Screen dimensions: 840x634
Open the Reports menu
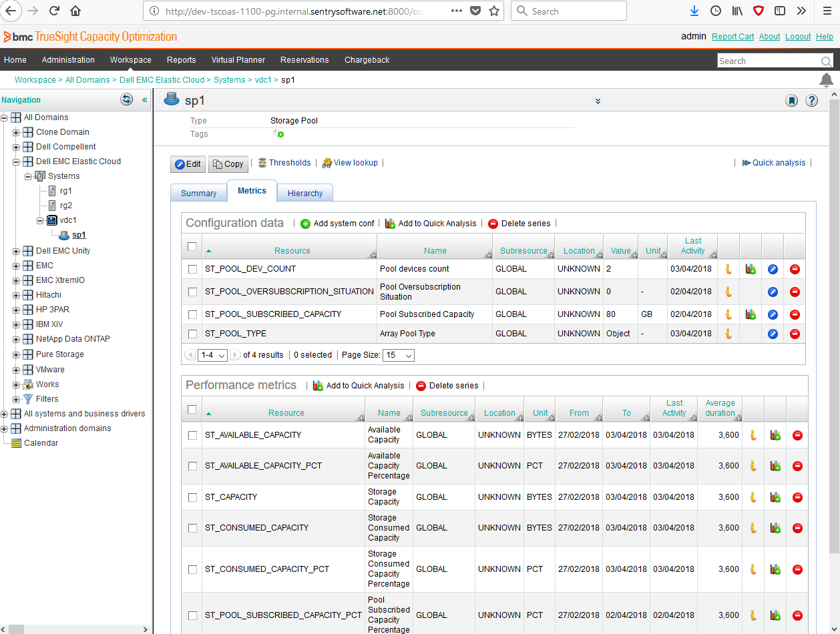pos(182,60)
